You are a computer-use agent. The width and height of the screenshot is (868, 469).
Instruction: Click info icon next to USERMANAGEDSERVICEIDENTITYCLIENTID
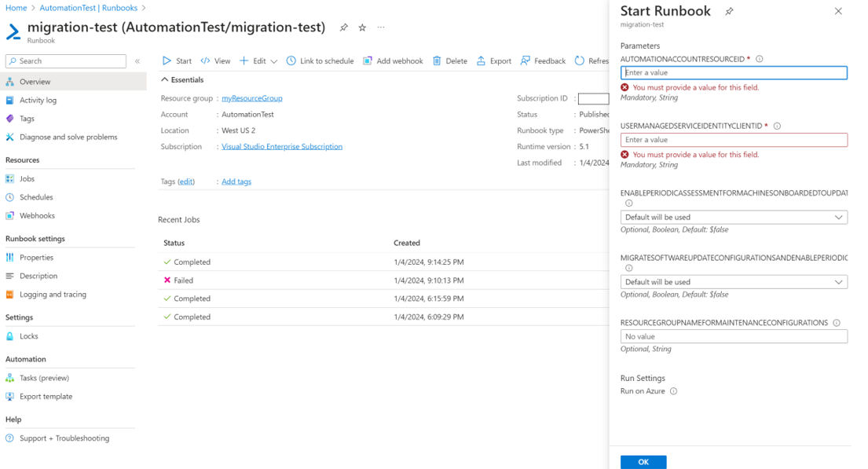[777, 126]
